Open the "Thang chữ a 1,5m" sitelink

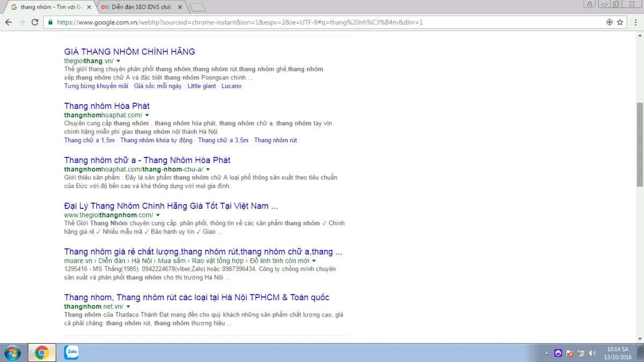click(89, 140)
